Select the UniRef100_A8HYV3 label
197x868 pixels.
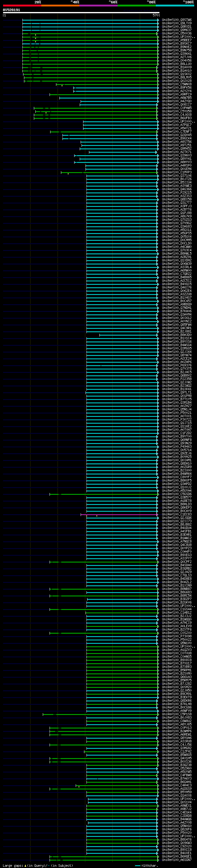point(177,162)
